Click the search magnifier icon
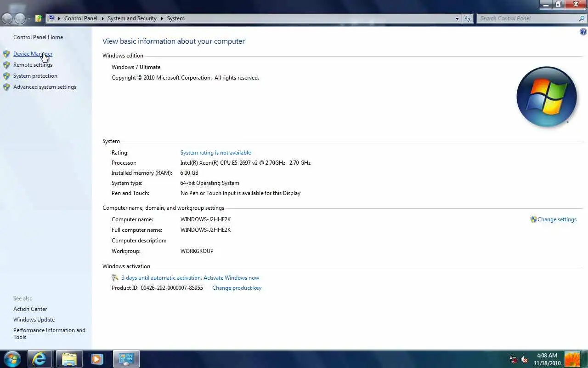The width and height of the screenshot is (588, 368). tap(582, 18)
